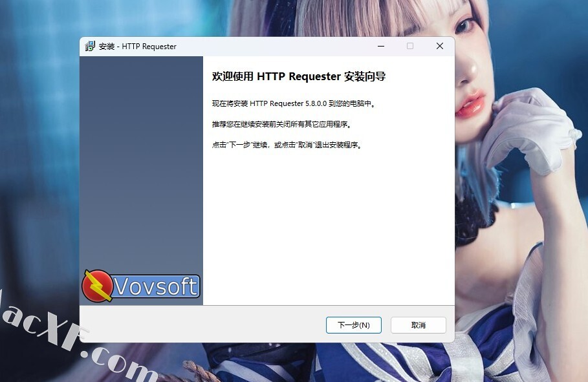Close the HTTP Requester installer window
Screen dimensions: 588x382
tap(440, 46)
